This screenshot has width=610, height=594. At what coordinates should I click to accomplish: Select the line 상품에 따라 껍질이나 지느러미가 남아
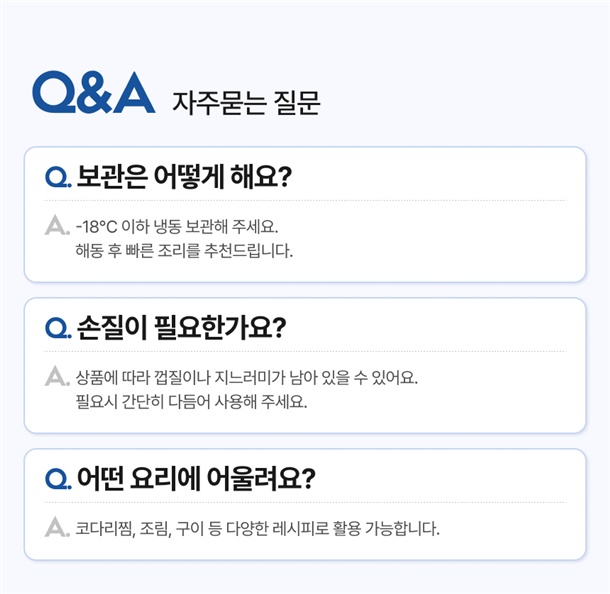247,377
